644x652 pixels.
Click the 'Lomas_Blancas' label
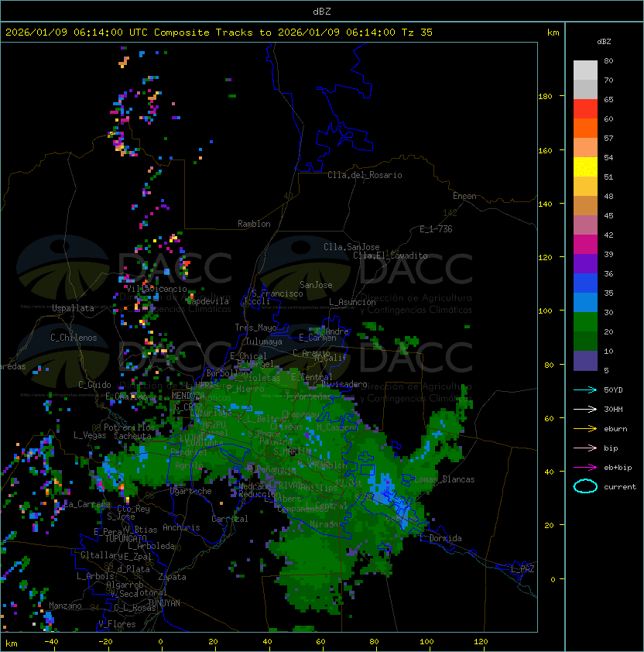pos(444,479)
